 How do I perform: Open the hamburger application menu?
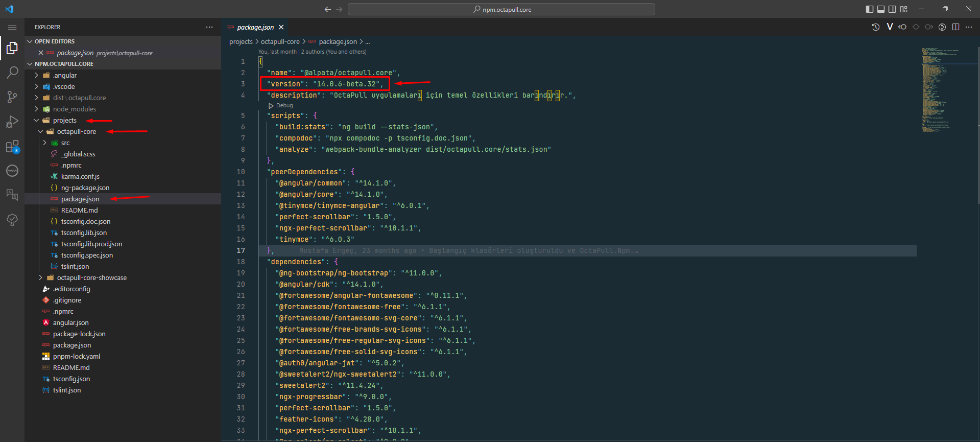pos(12,27)
